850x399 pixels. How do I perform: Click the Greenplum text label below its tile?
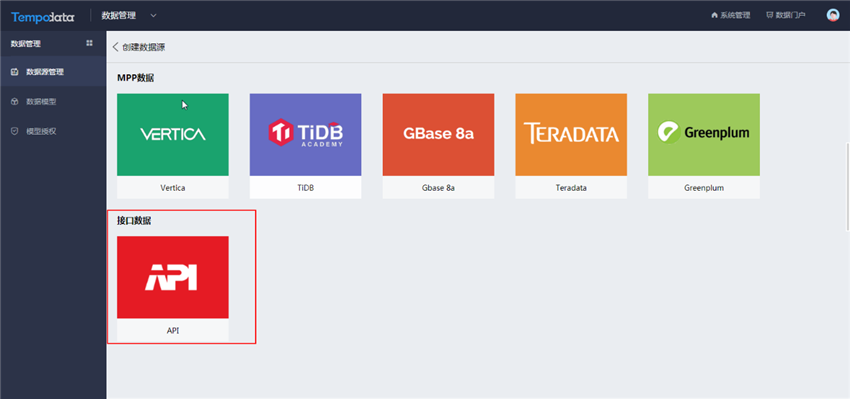click(704, 188)
